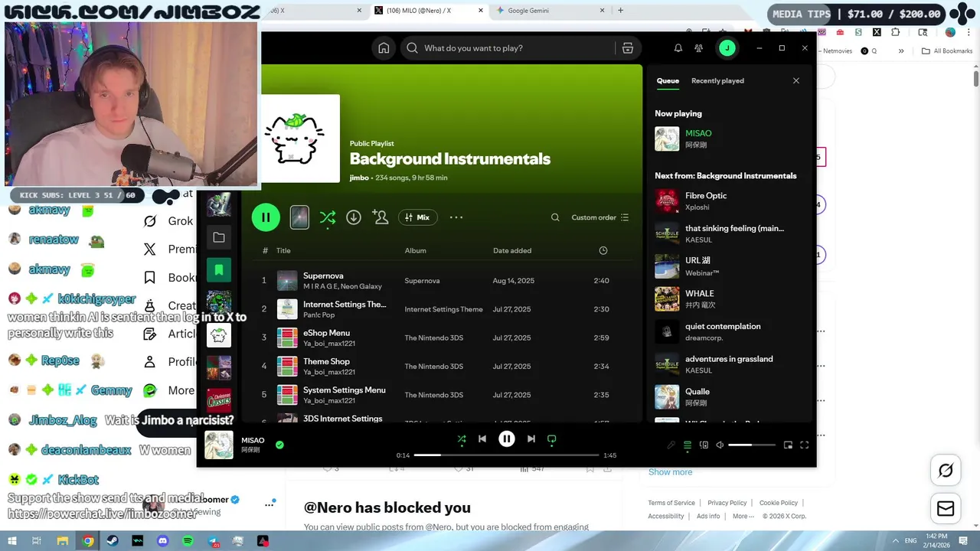This screenshot has width=980, height=551.
Task: Open the All Bookmarks folder
Action: pos(947,51)
